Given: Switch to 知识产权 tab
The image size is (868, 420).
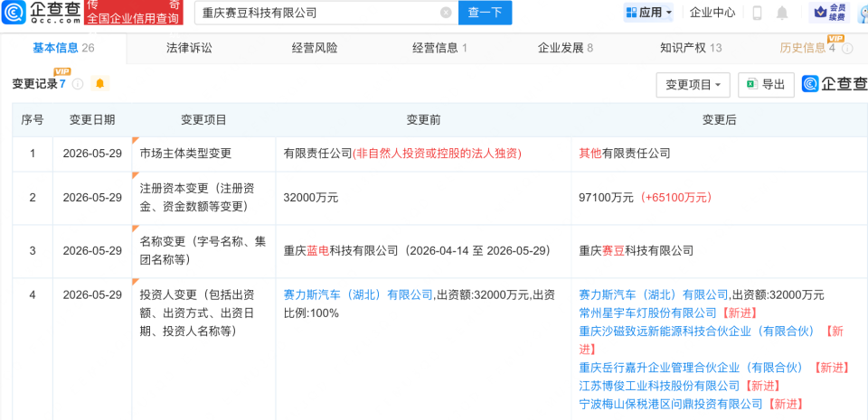Looking at the screenshot, I should point(690,48).
